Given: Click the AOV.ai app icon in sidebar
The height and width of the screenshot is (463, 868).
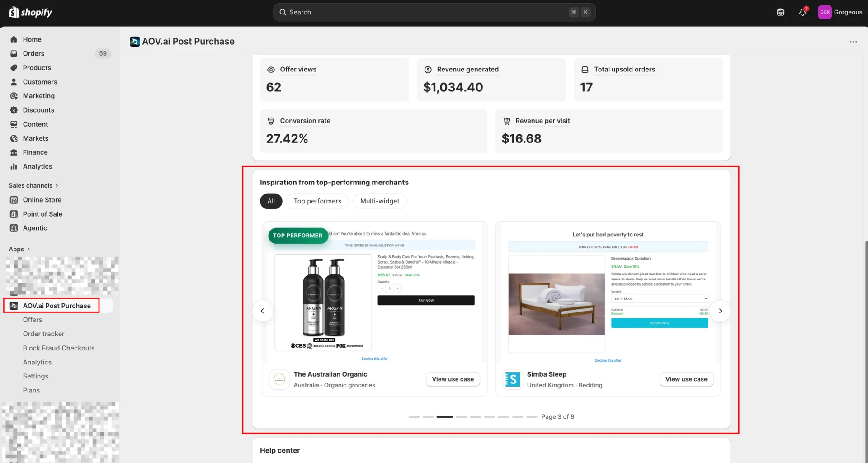Looking at the screenshot, I should coord(14,306).
